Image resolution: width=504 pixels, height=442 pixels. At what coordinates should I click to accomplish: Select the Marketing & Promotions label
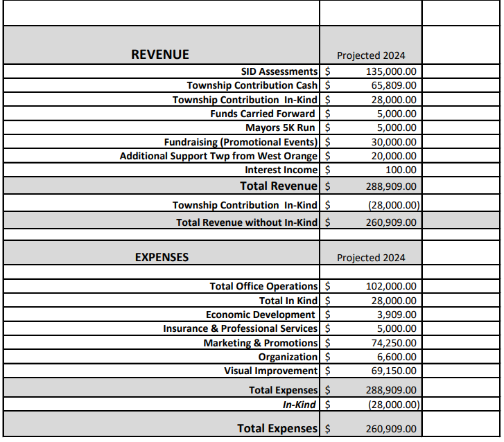pyautogui.click(x=261, y=343)
